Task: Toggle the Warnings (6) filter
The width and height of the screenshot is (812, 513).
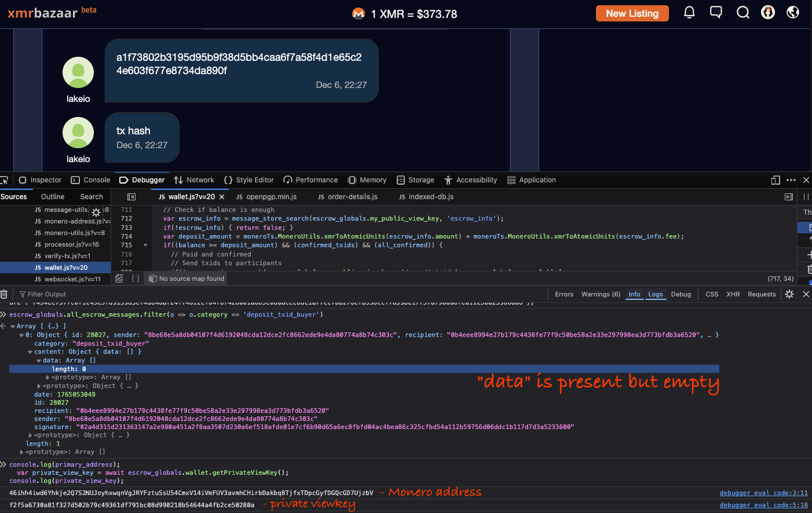Action: 601,294
